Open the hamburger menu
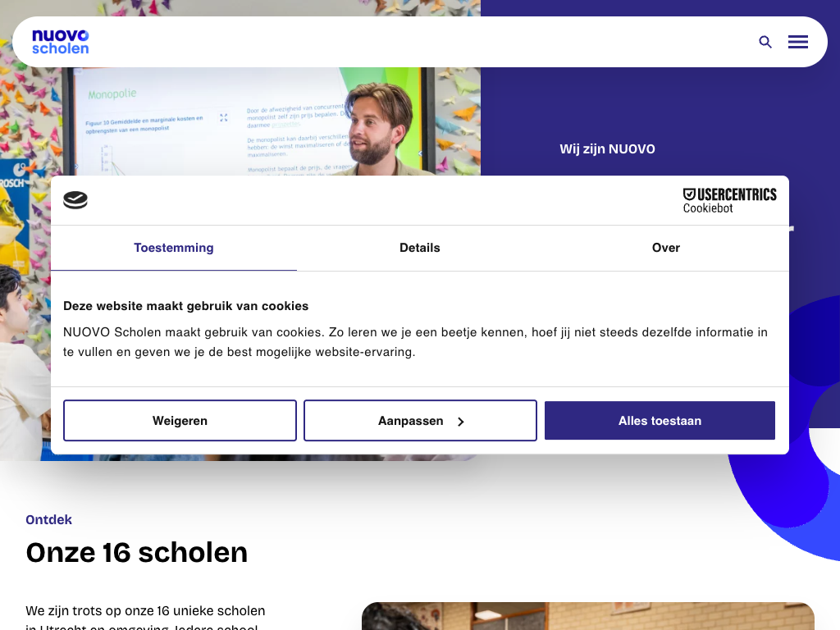The width and height of the screenshot is (840, 630). [797, 42]
